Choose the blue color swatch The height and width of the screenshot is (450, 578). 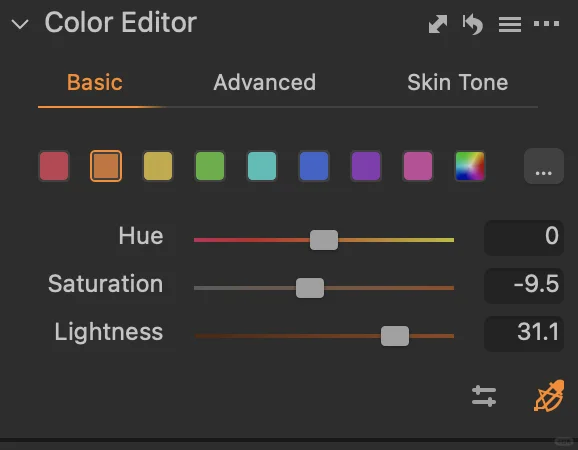pos(314,166)
